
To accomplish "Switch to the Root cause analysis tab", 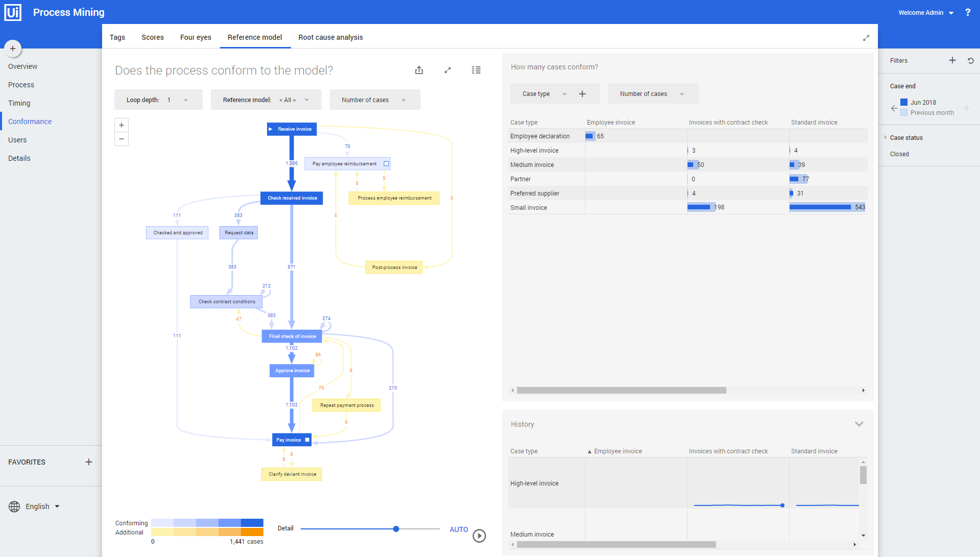I will 330,37.
